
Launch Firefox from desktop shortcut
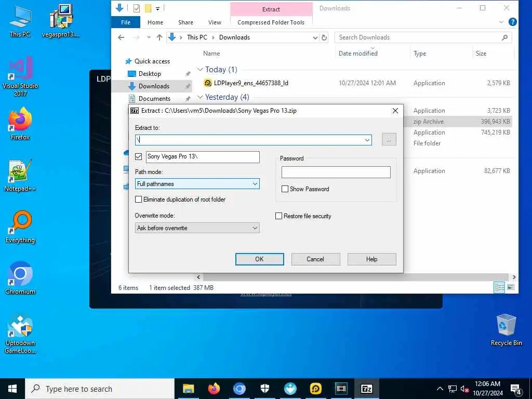pos(20,124)
